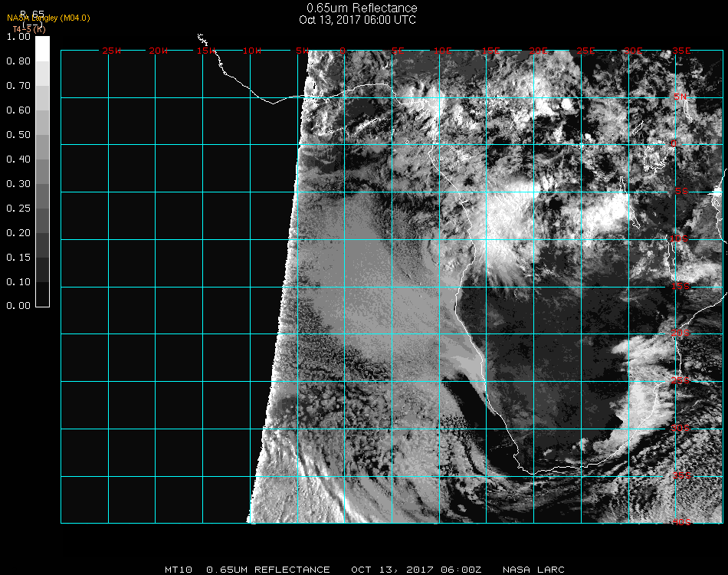The height and width of the screenshot is (575, 728).
Task: Click the red '10S' latitude label
Action: coord(680,239)
